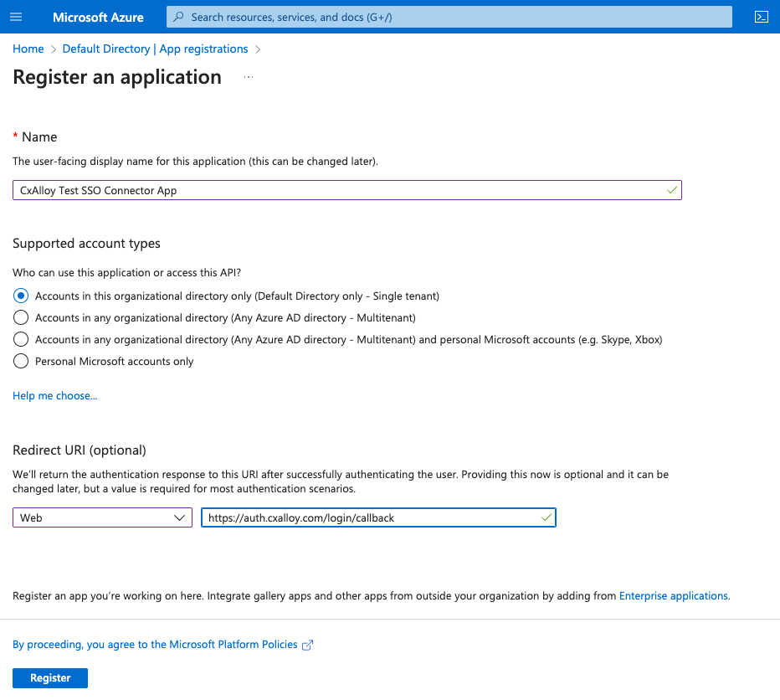Click the breadcrumb chevron after App registrations

[x=258, y=49]
